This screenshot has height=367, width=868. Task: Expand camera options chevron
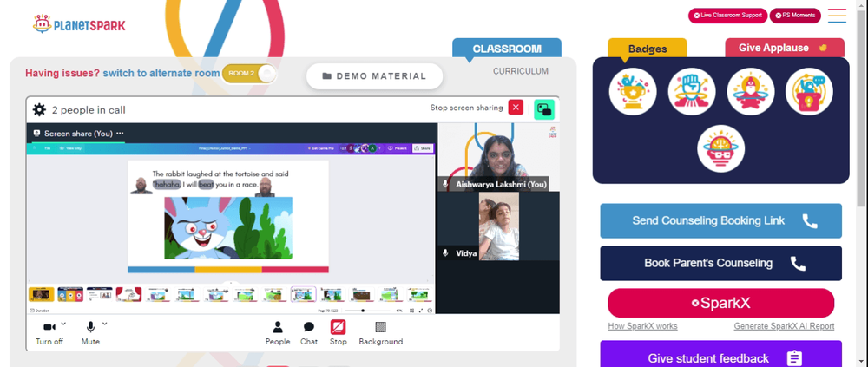[63, 324]
